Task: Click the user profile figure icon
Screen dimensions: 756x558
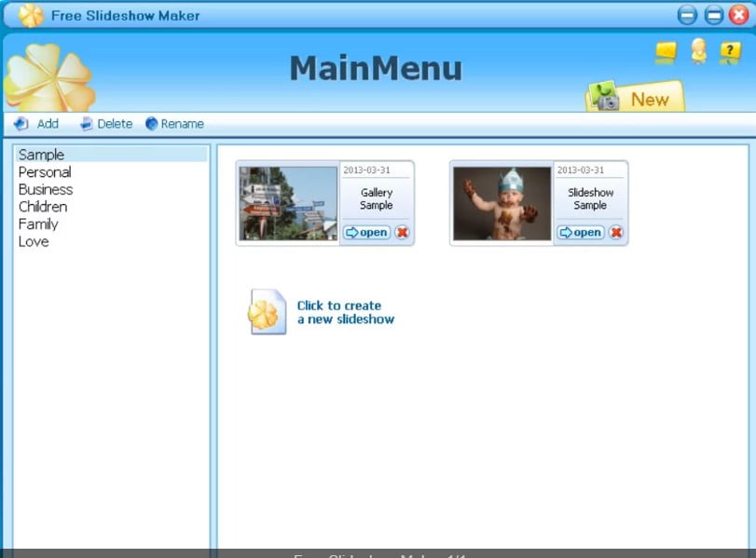Action: 698,51
